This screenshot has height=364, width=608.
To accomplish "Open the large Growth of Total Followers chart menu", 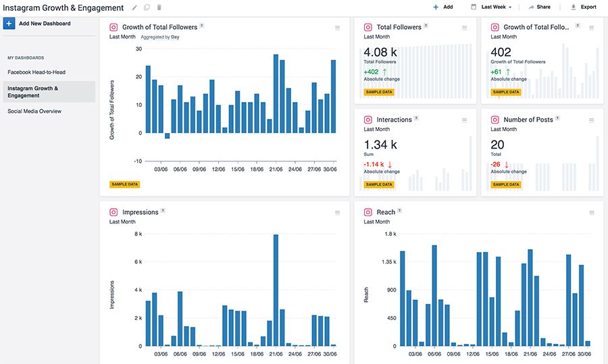I will 337,28.
